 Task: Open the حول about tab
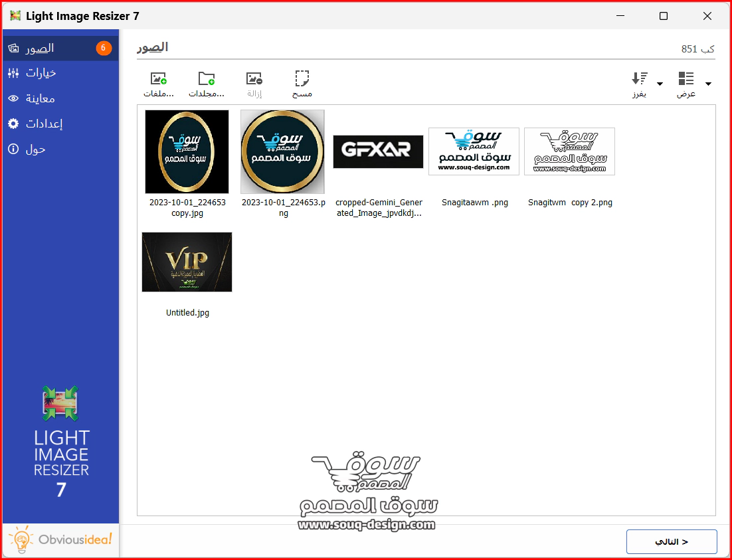coord(60,149)
